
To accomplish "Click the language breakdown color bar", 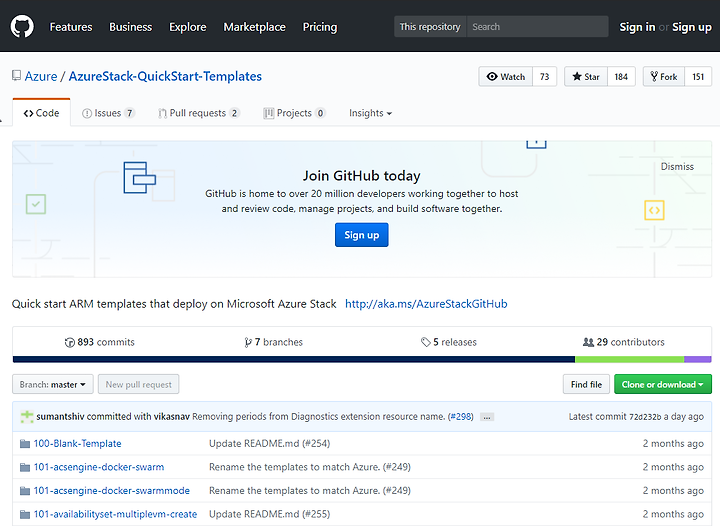I will pos(362,359).
